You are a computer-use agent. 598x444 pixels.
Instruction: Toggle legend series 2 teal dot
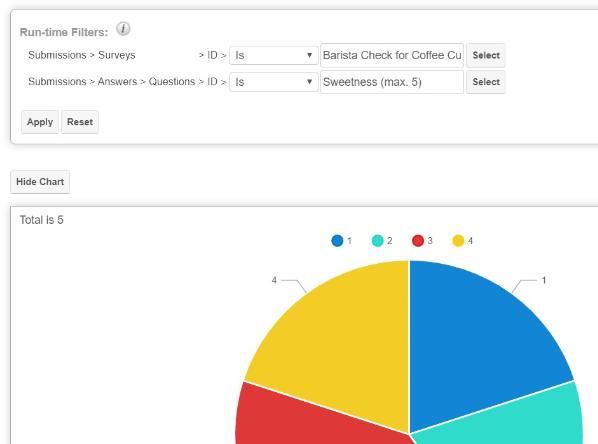tap(378, 241)
